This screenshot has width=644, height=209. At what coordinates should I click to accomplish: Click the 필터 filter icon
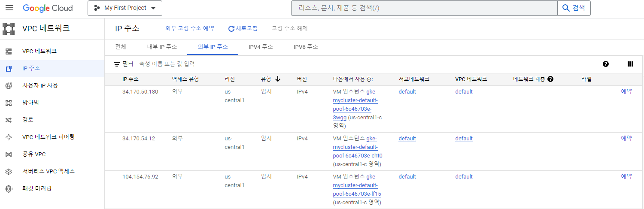coord(117,64)
